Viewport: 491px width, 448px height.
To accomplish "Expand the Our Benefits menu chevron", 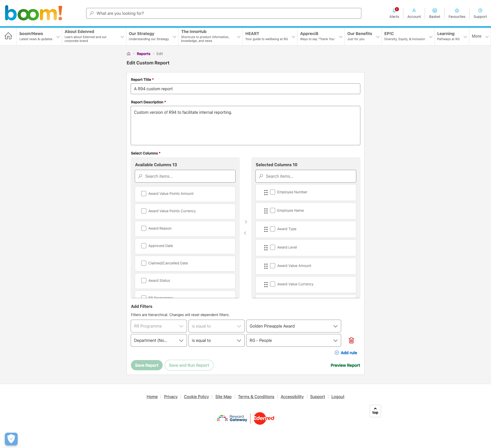I will pos(378,37).
